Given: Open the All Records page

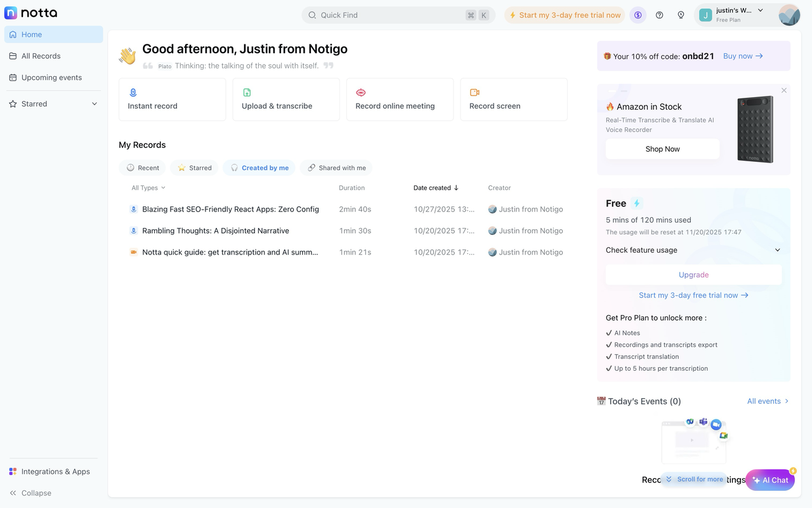Looking at the screenshot, I should point(42,55).
